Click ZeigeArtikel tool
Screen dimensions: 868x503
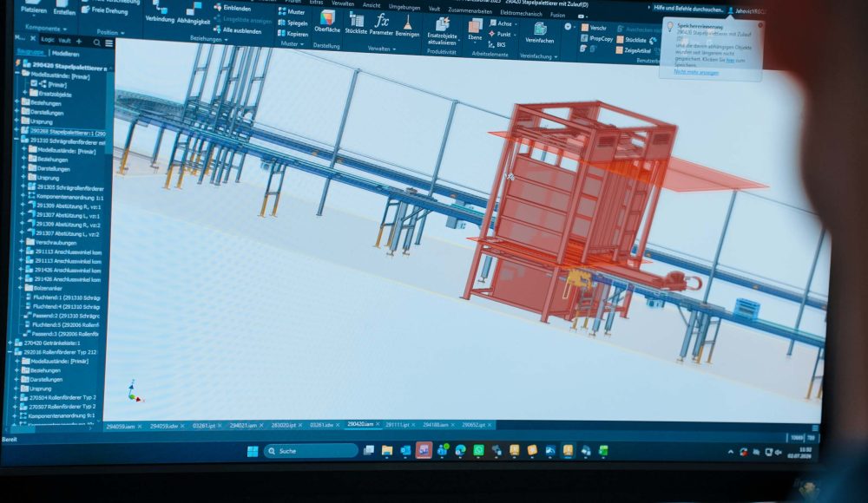pos(634,50)
